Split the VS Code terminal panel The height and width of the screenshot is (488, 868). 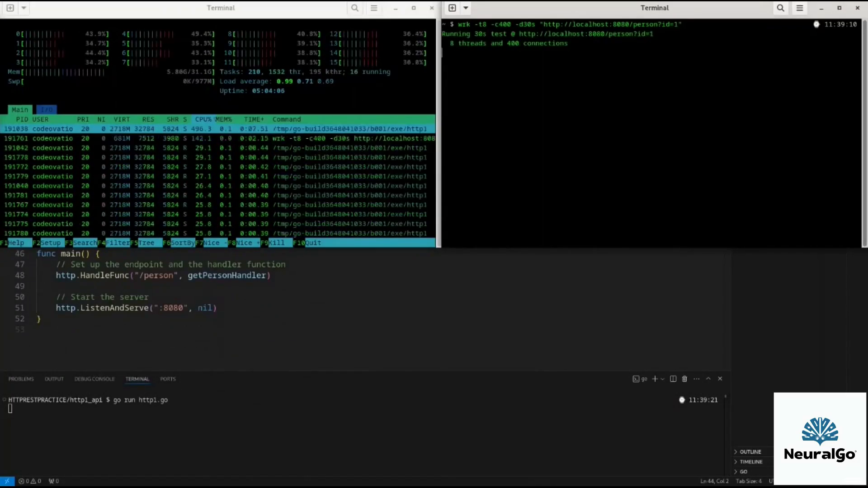(x=673, y=379)
